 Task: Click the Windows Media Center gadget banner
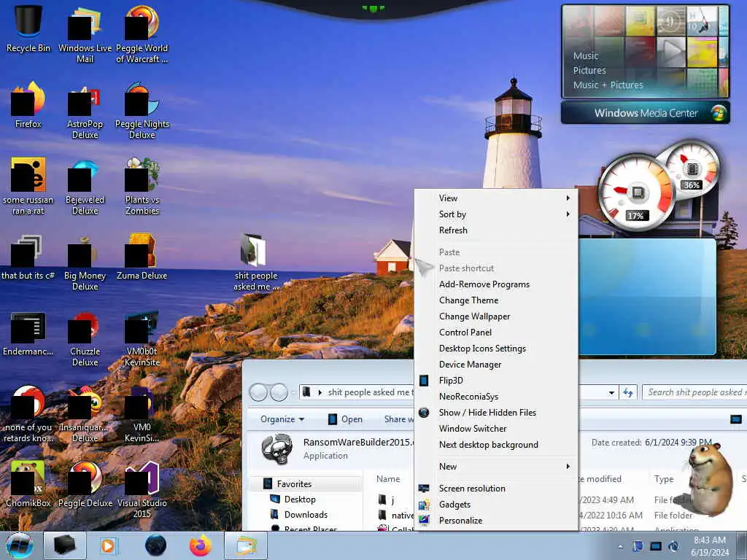tap(646, 113)
